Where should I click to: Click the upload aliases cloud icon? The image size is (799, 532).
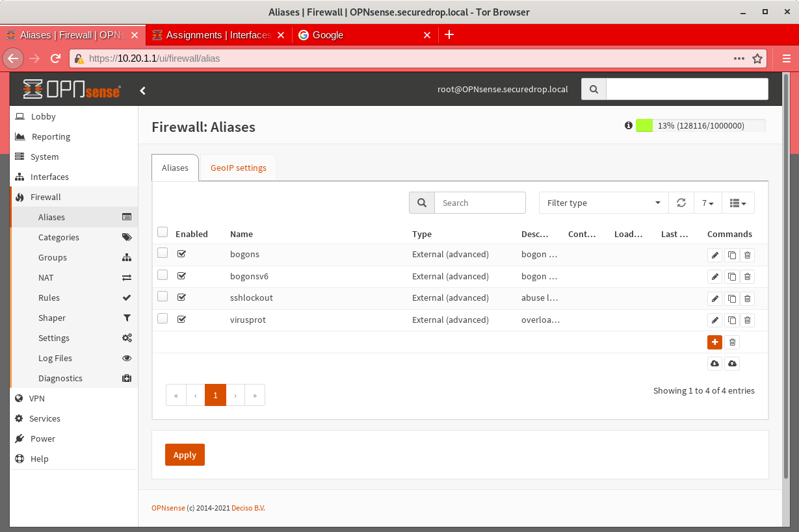(x=732, y=364)
